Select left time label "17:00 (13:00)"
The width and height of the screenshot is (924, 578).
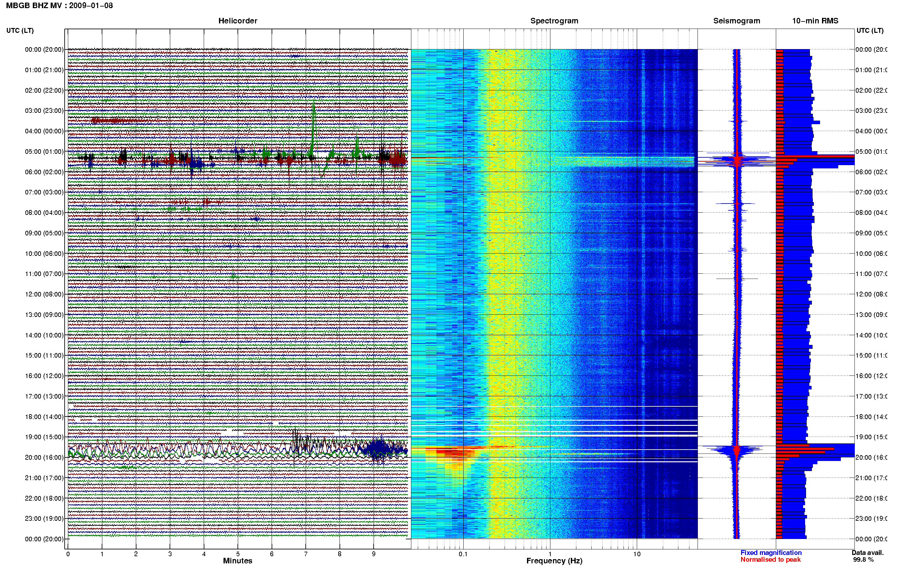tap(44, 396)
